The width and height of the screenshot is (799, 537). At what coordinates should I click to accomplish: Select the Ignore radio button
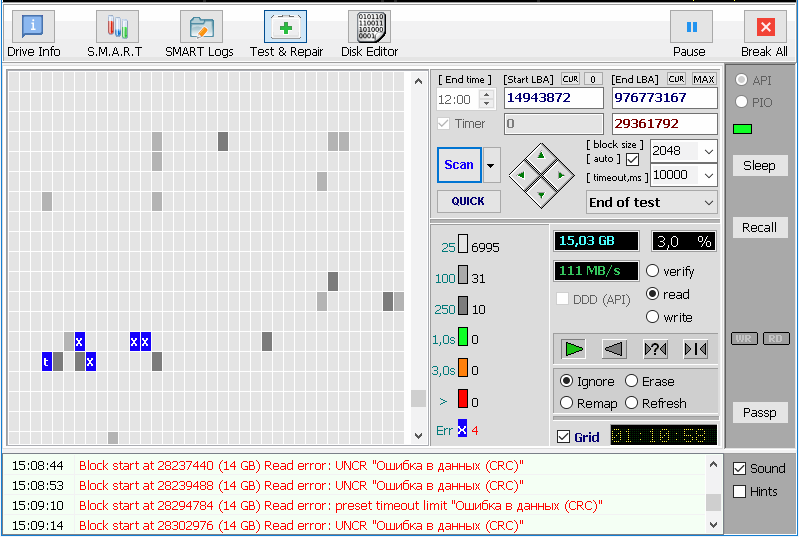(566, 381)
